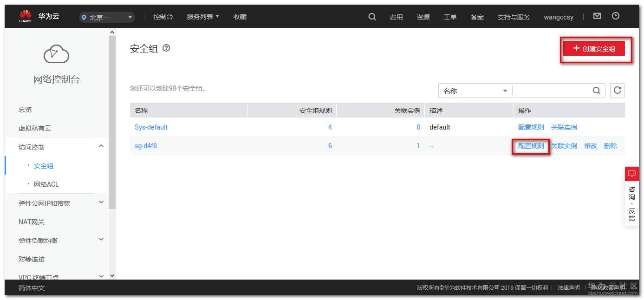Collapse the 访问控制 sidebar section

tap(101, 147)
